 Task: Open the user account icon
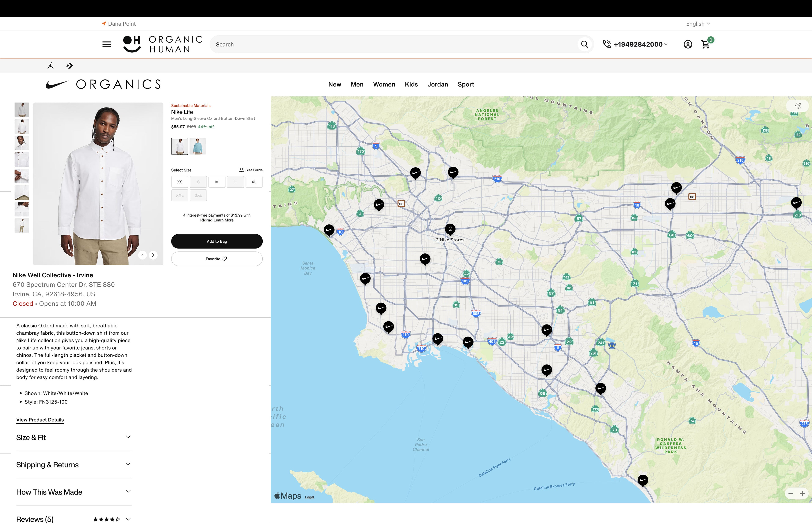click(x=688, y=44)
